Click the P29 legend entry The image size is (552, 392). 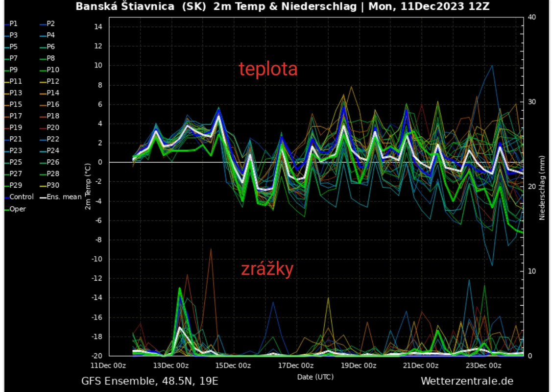(13, 185)
